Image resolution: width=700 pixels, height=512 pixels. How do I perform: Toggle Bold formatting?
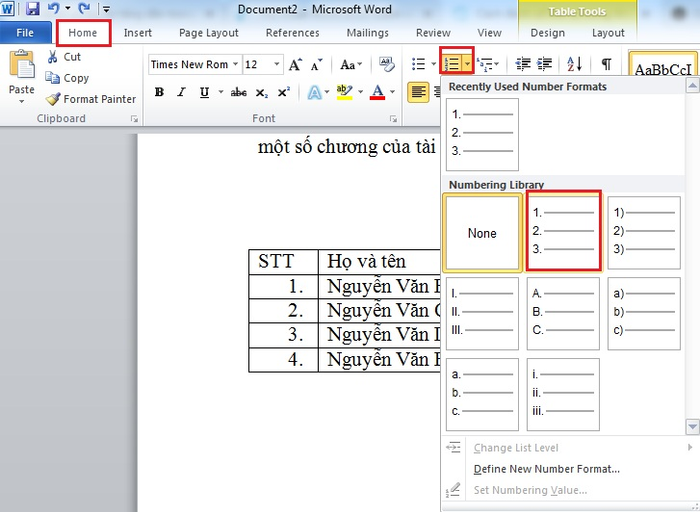159,92
